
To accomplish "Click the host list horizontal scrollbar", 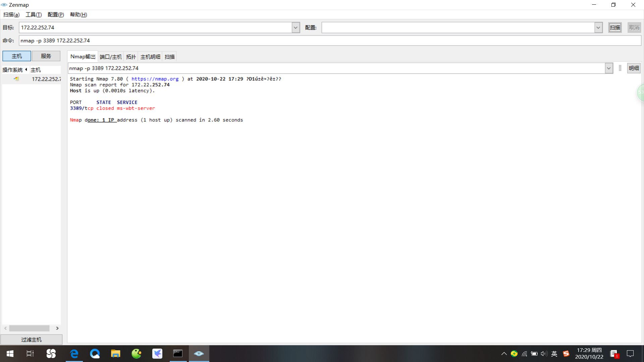I will click(29, 328).
